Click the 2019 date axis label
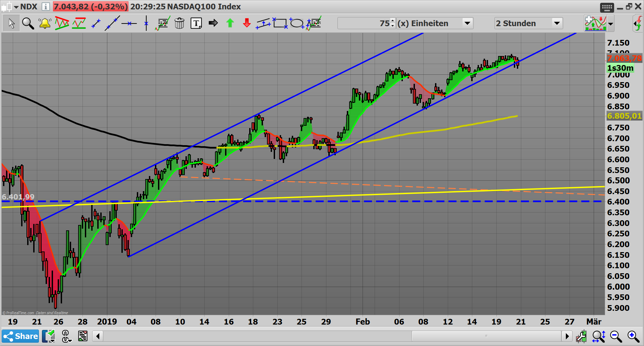 coord(107,322)
